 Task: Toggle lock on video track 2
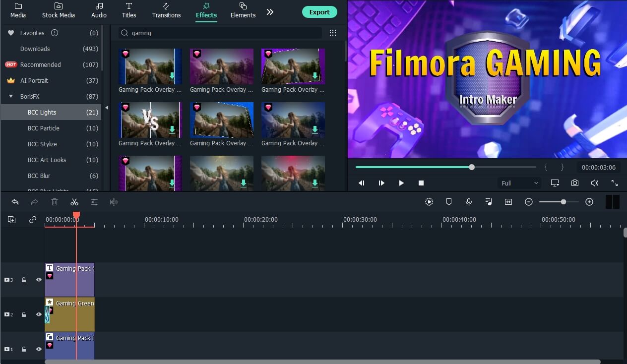click(24, 314)
